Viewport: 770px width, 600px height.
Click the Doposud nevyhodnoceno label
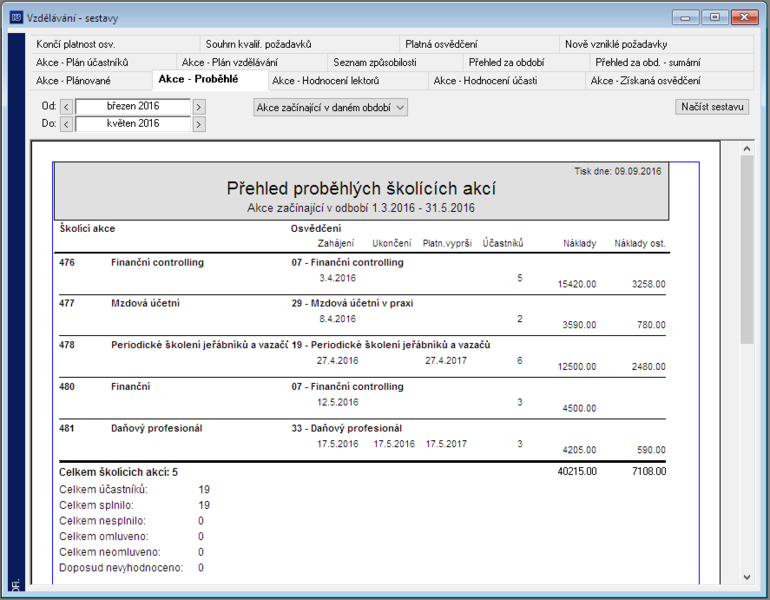pyautogui.click(x=121, y=568)
